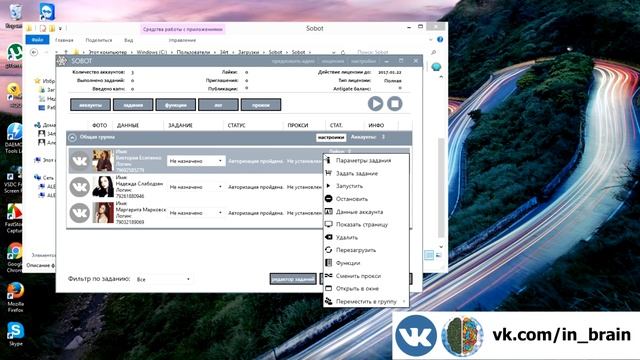640x360 pixels.
Task: Open Данные аккаунта from context menu
Action: 366,212
